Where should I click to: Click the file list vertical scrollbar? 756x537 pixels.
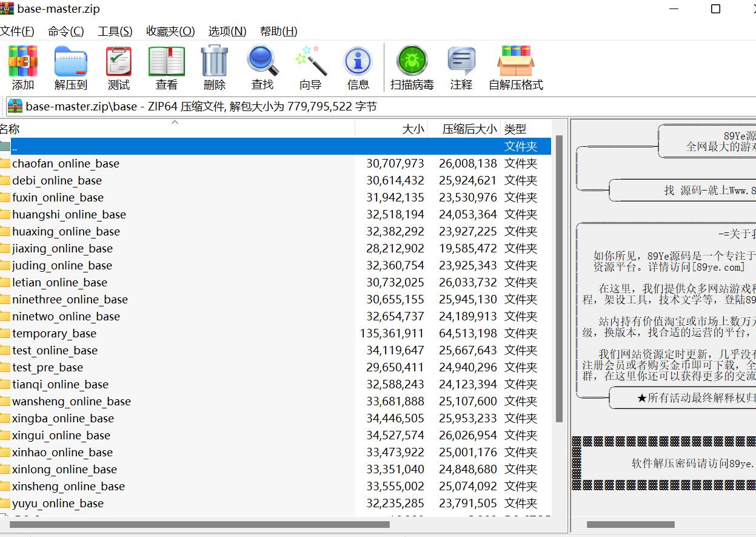point(560,279)
